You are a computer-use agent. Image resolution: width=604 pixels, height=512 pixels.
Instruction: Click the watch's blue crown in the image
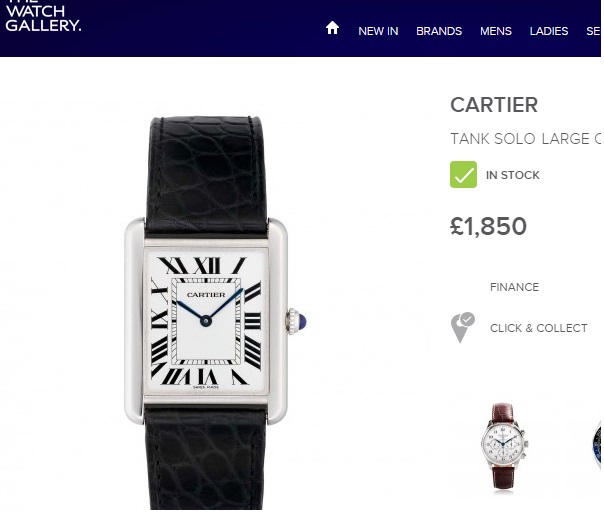[302, 321]
